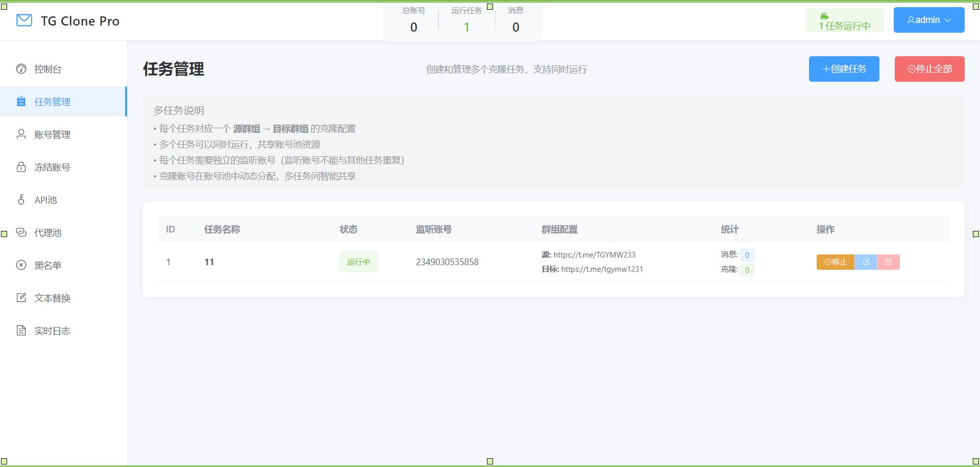Expand the admin user dropdown
The image size is (980, 467).
point(928,20)
